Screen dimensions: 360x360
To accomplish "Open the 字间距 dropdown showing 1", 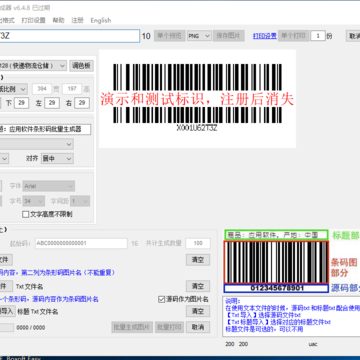I will pos(80,201).
